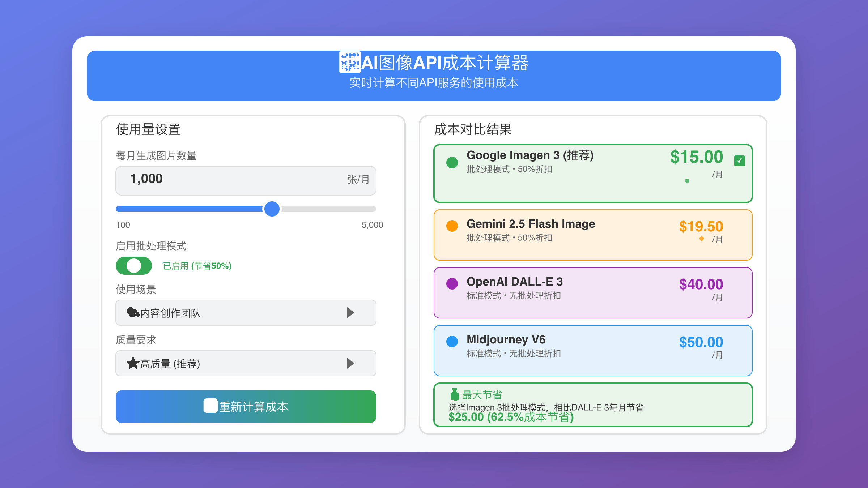Click the $40.00 price value
868x488 pixels.
click(x=701, y=284)
